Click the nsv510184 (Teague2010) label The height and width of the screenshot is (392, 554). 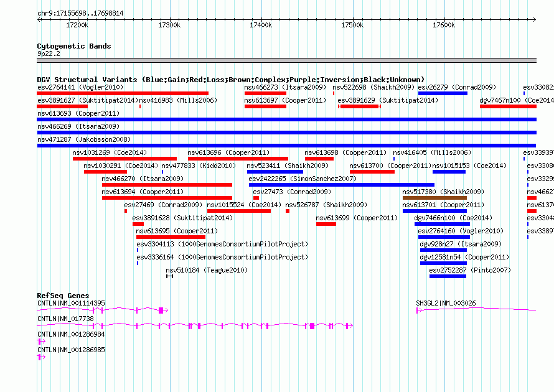click(207, 270)
